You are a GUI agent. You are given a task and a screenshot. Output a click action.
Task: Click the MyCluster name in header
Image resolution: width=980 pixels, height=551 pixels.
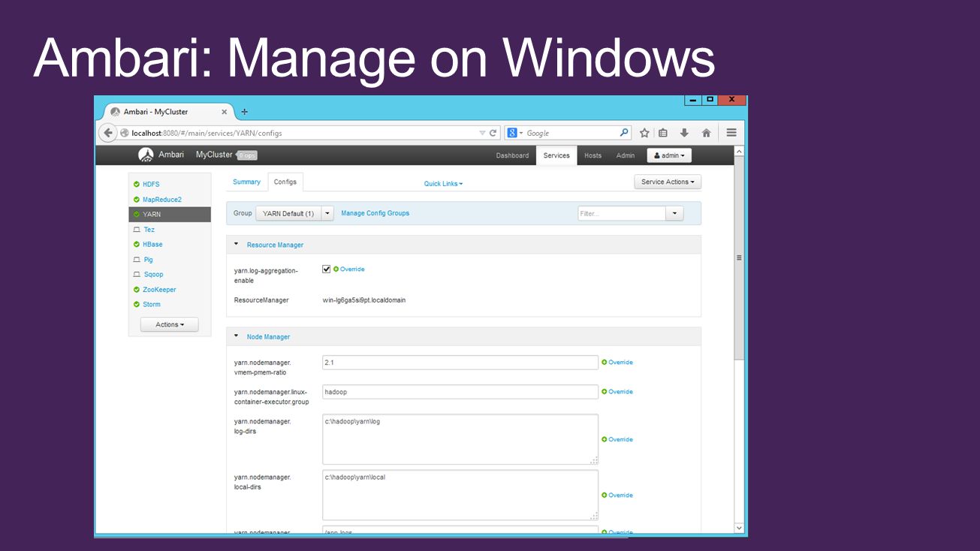[214, 155]
